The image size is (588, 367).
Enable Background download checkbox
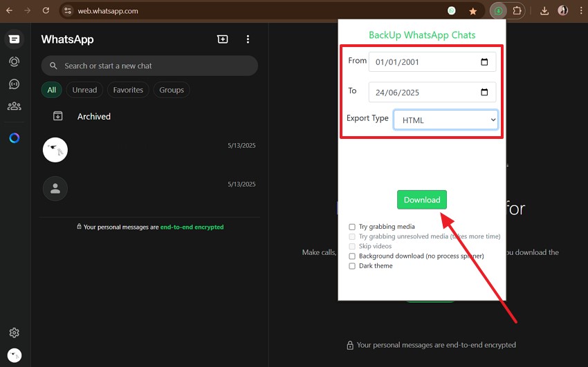point(352,256)
